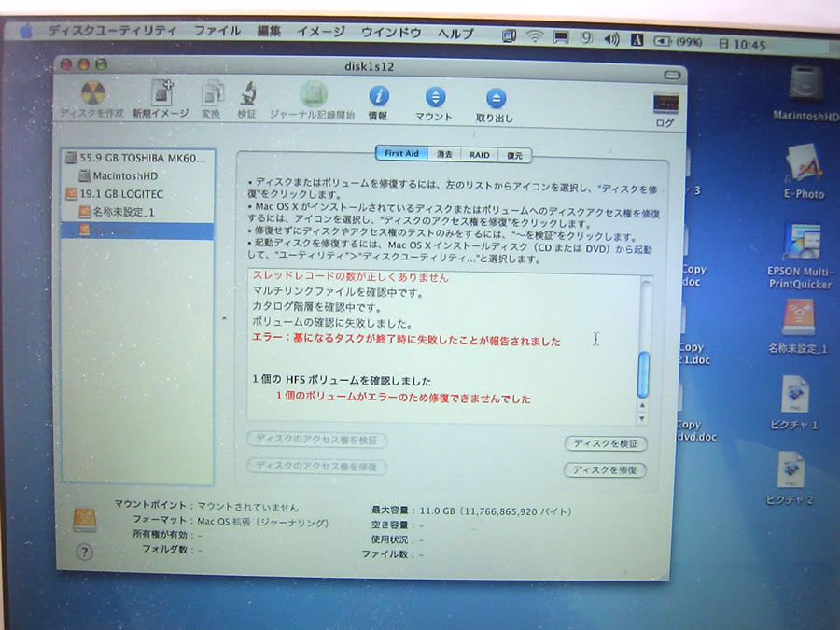This screenshot has width=840, height=630.
Task: Click the マウント mount toolbar icon
Action: (435, 97)
